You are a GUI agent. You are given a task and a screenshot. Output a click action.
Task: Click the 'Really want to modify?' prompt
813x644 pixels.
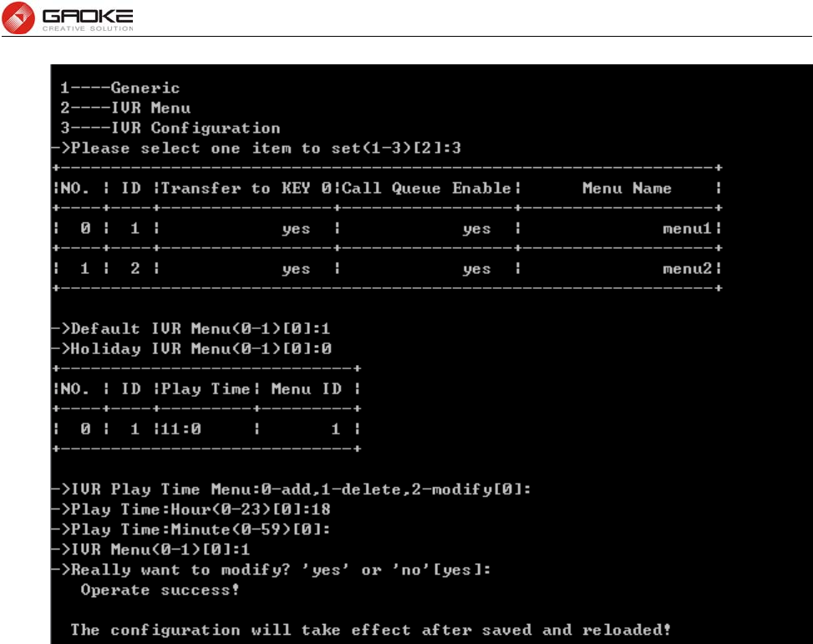point(272,570)
